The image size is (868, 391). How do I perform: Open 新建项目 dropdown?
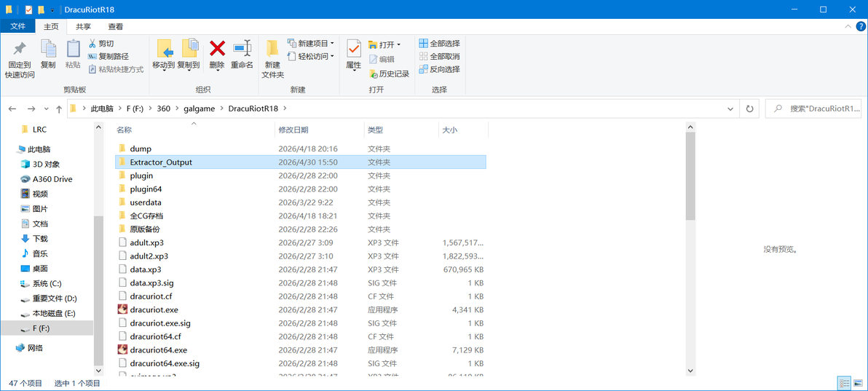click(x=310, y=43)
